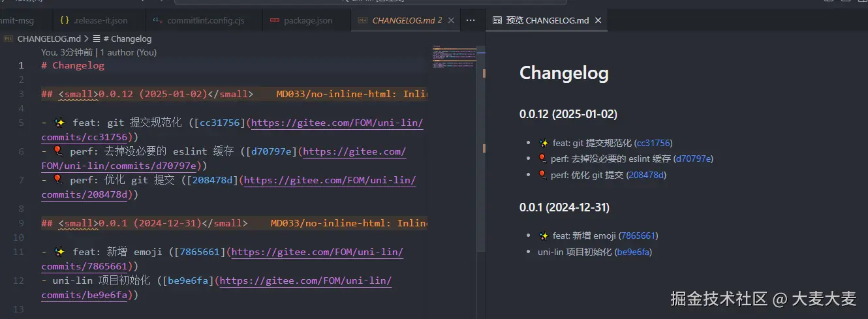The image size is (868, 319).
Task: Click [208478d] link text in the editor
Action: click(213, 180)
